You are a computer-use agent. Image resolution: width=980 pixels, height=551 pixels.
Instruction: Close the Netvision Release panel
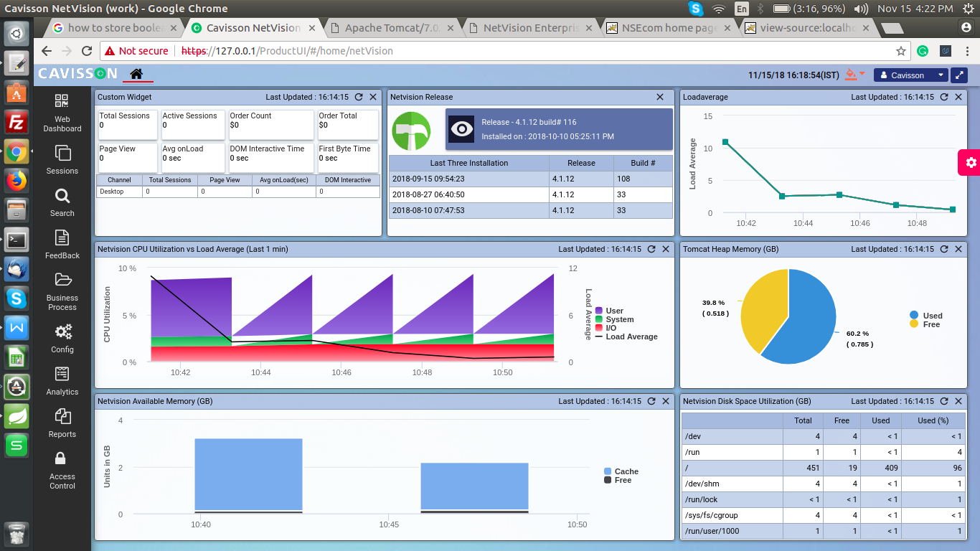pos(660,97)
